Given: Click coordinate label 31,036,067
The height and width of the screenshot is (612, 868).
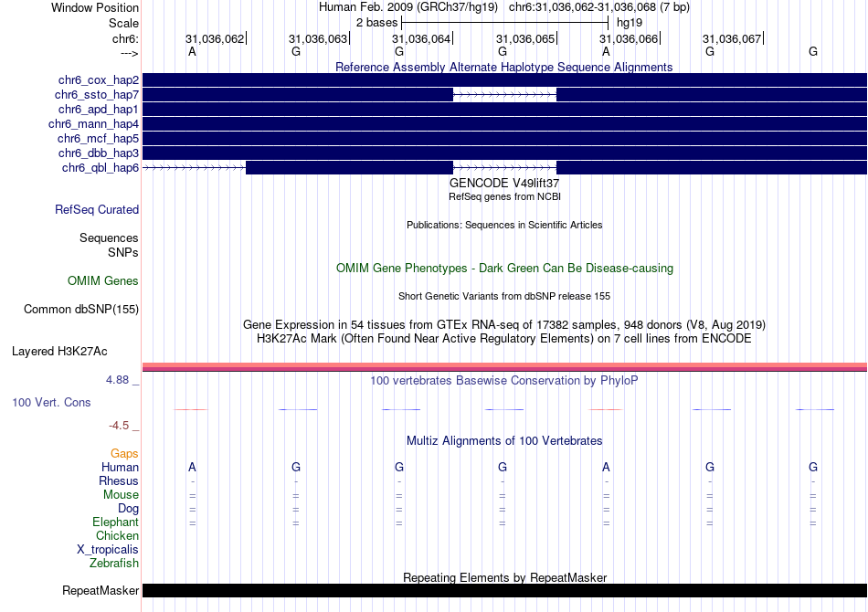Looking at the screenshot, I should (x=732, y=38).
